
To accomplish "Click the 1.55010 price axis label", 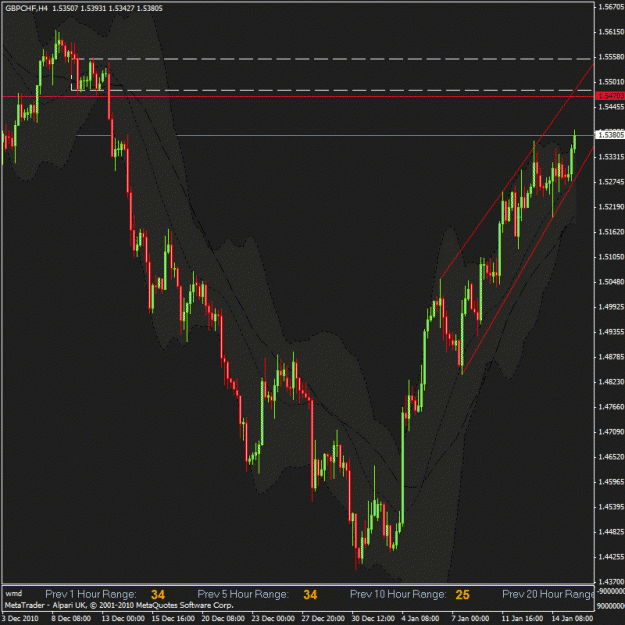I will point(611,82).
